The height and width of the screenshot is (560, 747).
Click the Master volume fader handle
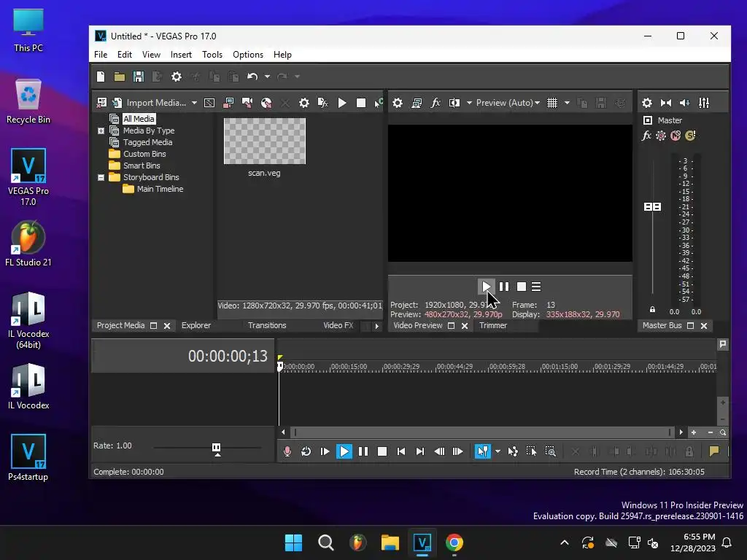[x=653, y=206]
